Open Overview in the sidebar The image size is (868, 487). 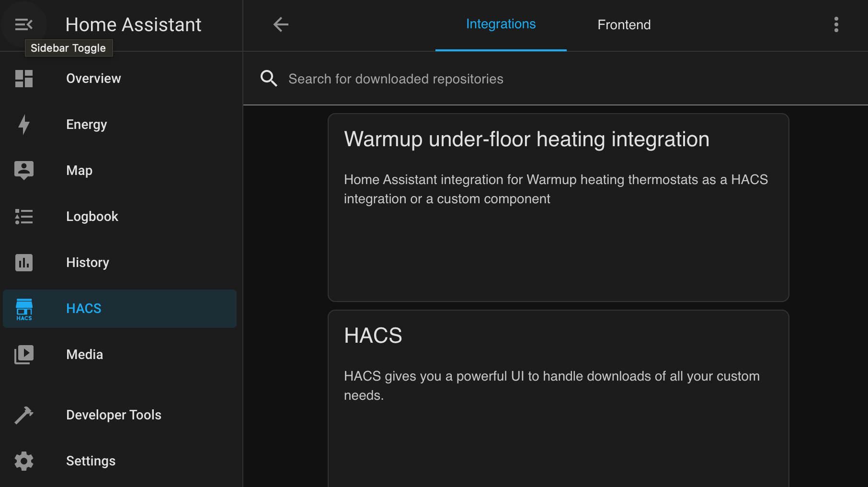[x=120, y=79]
